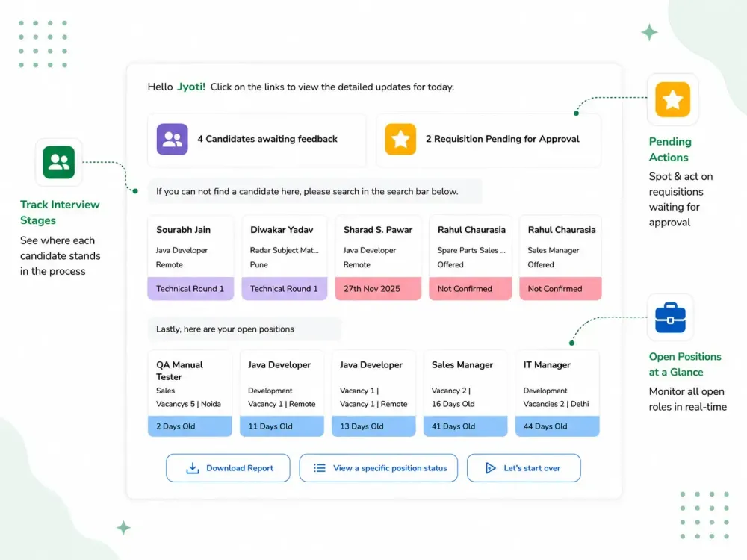Click the Track Interview Stages heading
This screenshot has width=747, height=560.
pyautogui.click(x=60, y=212)
